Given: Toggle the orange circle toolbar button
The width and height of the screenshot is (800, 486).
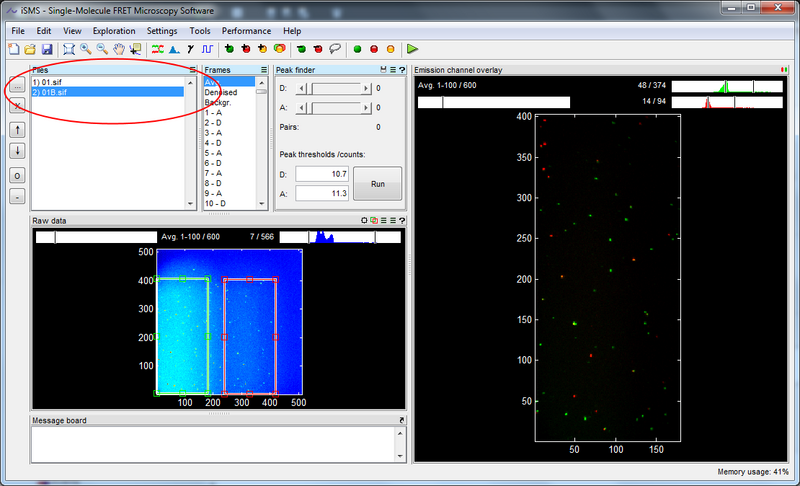Looking at the screenshot, I should [x=390, y=48].
